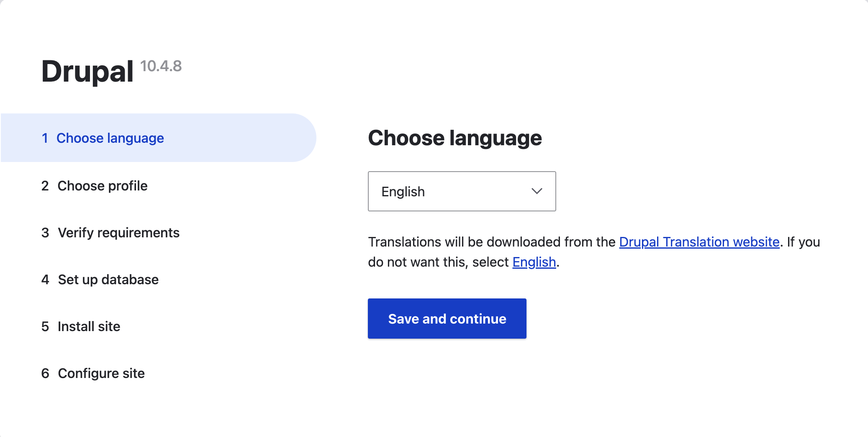This screenshot has height=437, width=868.
Task: Select the Verify requirements step
Action: coord(110,232)
